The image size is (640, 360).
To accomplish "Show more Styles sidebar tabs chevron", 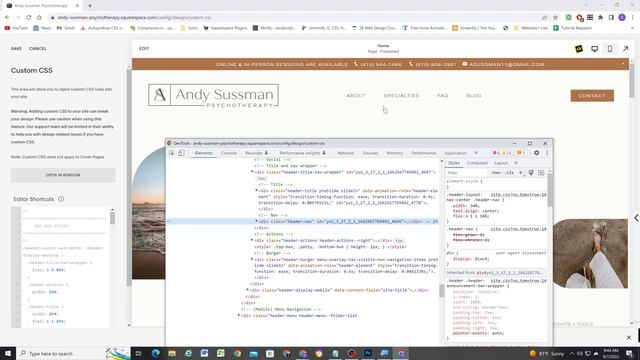I will pos(516,163).
